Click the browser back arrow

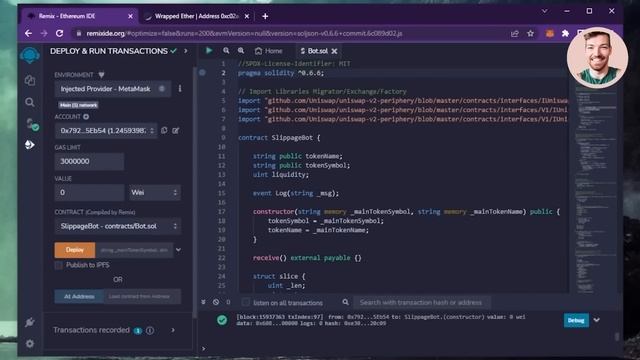(28, 33)
